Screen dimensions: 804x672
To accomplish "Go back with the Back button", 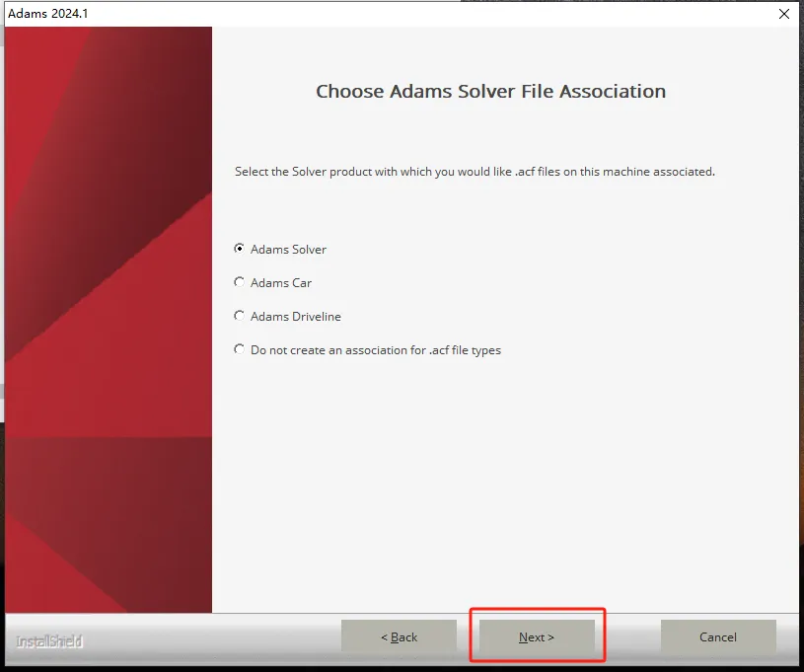I will click(399, 637).
